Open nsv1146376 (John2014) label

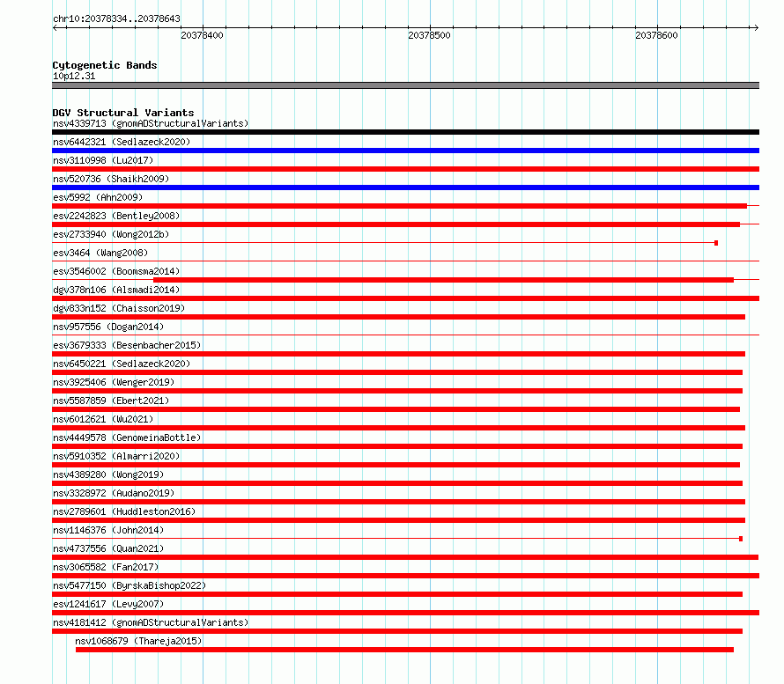pyautogui.click(x=108, y=530)
